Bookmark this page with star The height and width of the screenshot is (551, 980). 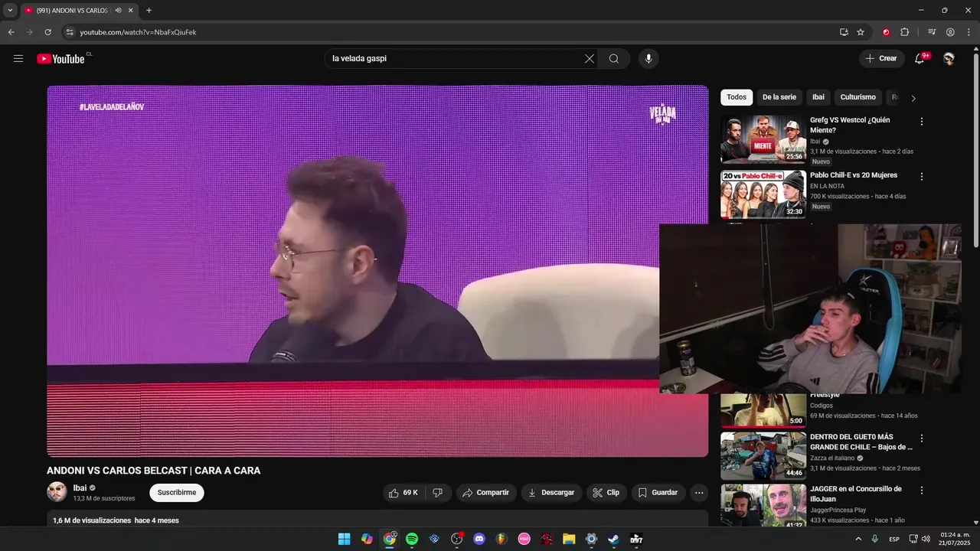pos(861,32)
